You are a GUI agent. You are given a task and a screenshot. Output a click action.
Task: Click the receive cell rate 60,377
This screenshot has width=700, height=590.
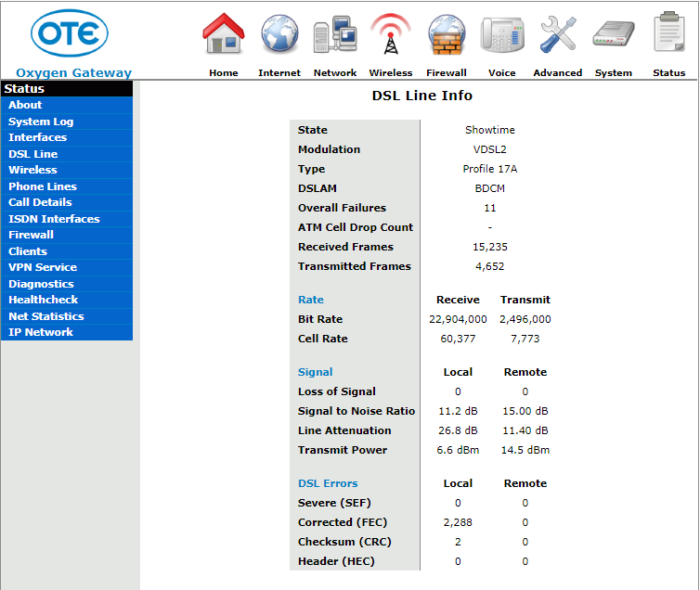pos(458,339)
